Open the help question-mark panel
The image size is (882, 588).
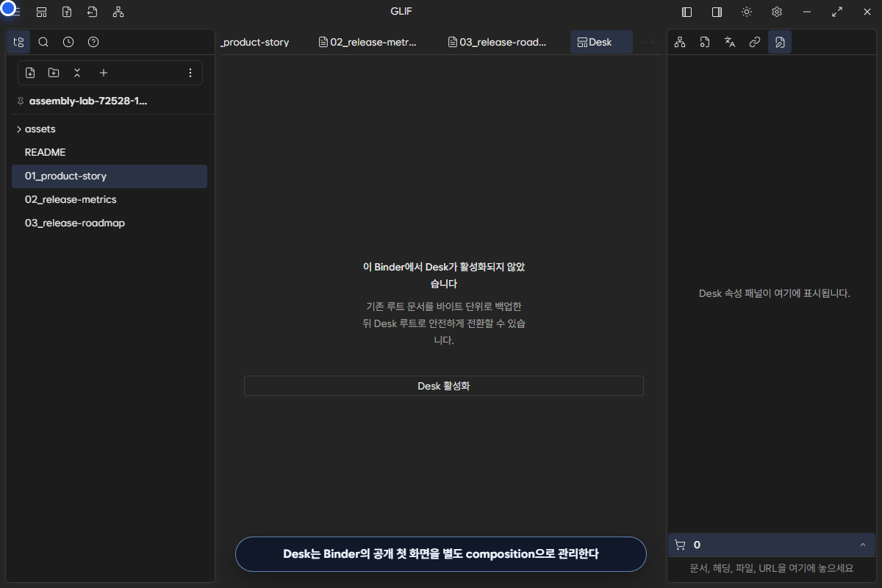click(93, 42)
